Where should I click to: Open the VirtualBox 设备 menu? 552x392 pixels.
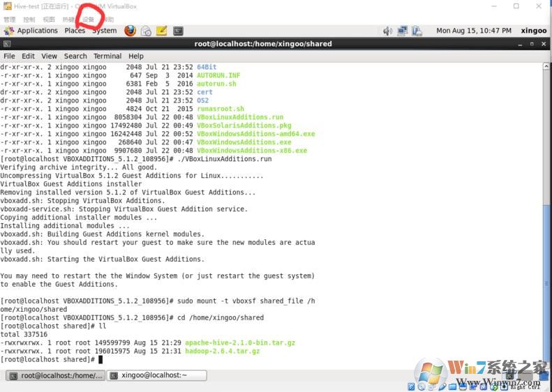88,19
